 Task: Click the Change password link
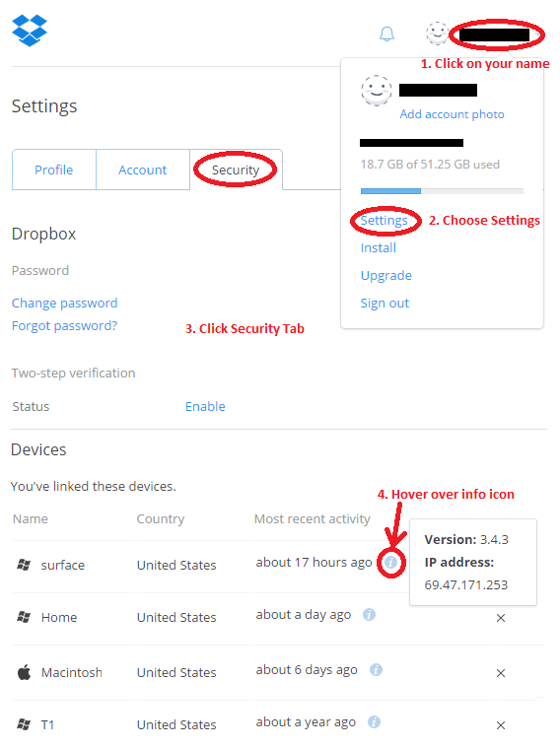(64, 303)
